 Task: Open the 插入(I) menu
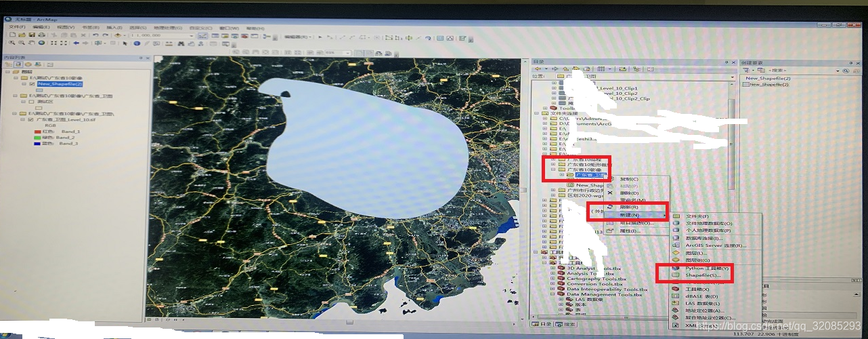pyautogui.click(x=114, y=27)
